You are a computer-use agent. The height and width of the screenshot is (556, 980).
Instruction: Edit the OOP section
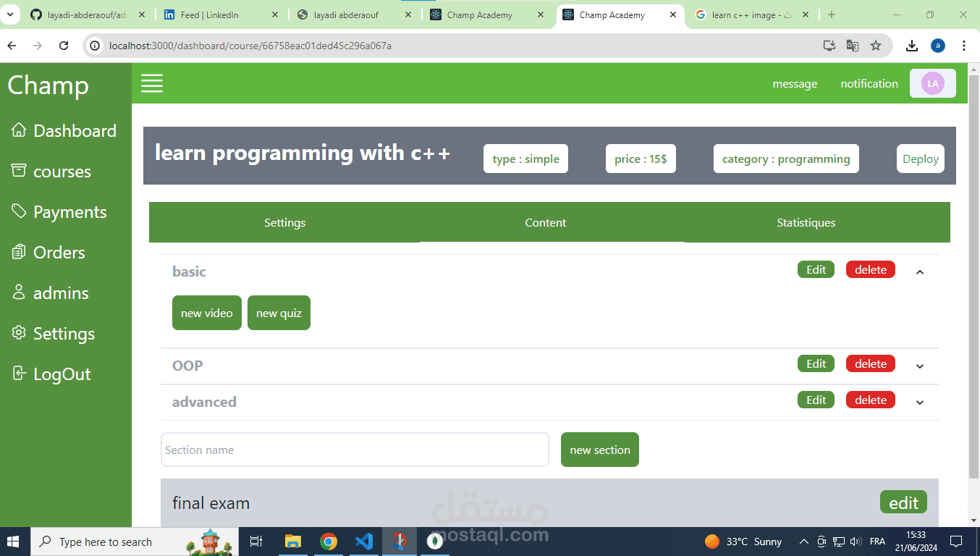[816, 363]
